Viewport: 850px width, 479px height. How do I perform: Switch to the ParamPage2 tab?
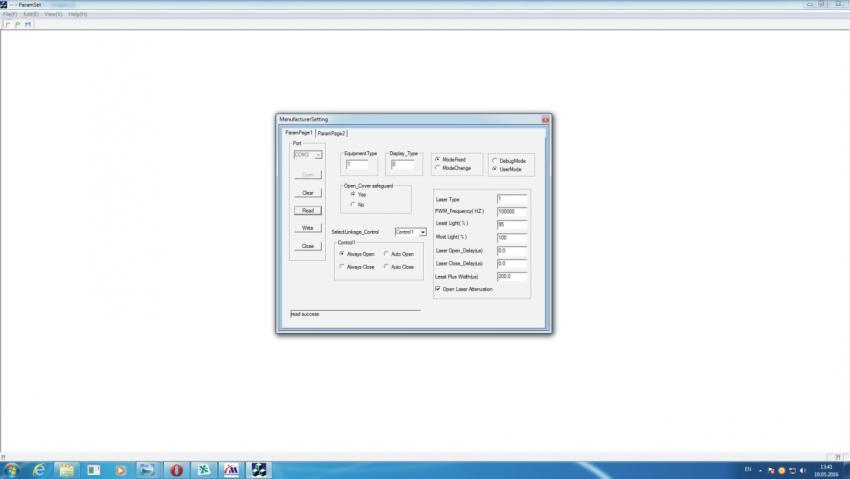coord(332,133)
